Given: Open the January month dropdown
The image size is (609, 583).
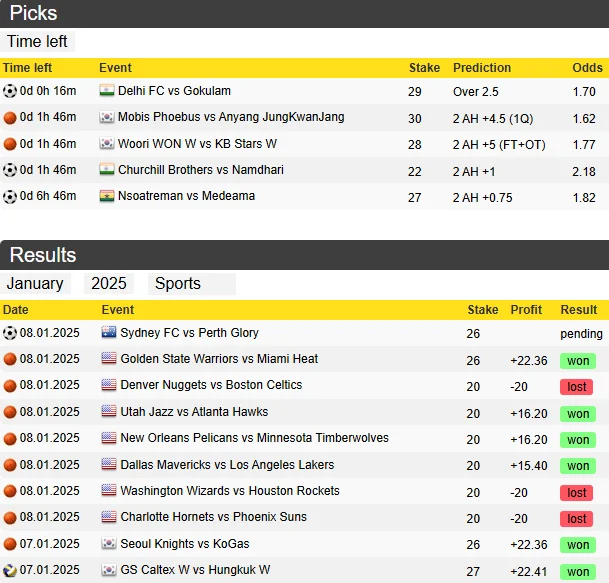Looking at the screenshot, I should pos(36,284).
